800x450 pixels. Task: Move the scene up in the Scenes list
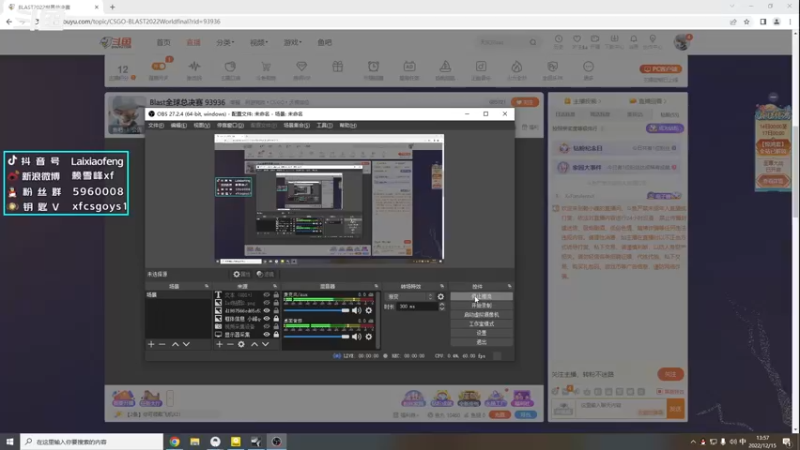175,344
